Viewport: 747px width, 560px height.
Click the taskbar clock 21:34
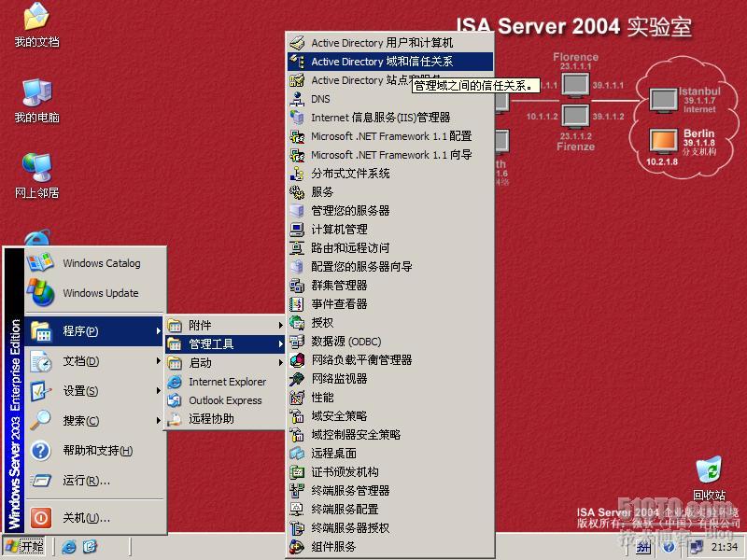[725, 547]
